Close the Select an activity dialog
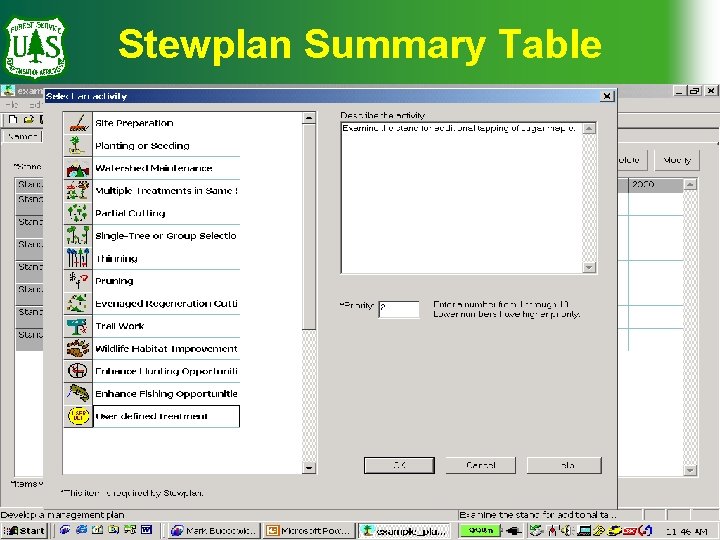This screenshot has width=720, height=540. (x=607, y=96)
